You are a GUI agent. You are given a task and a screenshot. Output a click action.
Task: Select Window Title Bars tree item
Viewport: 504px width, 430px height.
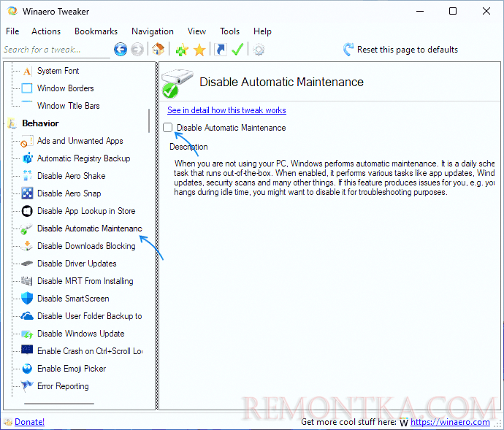[69, 106]
